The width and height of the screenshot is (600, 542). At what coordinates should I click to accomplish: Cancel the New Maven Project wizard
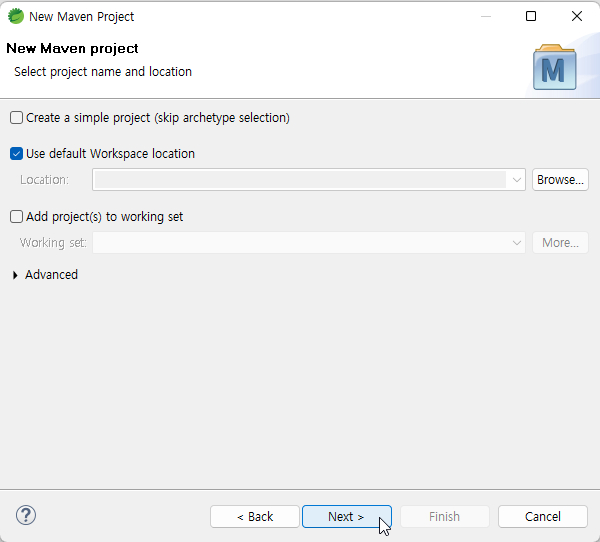pyautogui.click(x=543, y=516)
